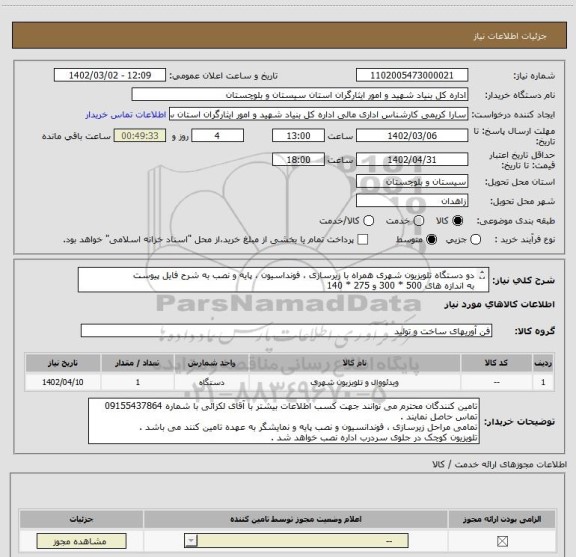The image size is (576, 557).
Task: Click the کد کالا column header
Action: [x=496, y=363]
